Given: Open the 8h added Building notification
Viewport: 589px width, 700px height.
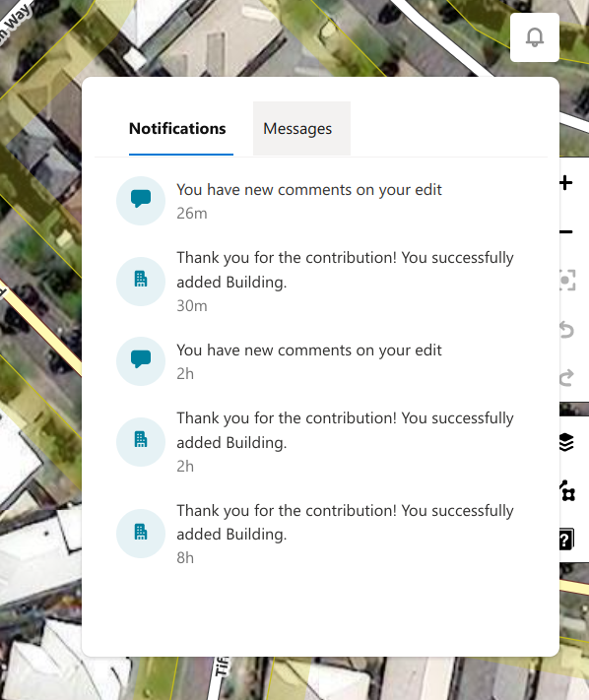Looking at the screenshot, I should click(x=321, y=534).
